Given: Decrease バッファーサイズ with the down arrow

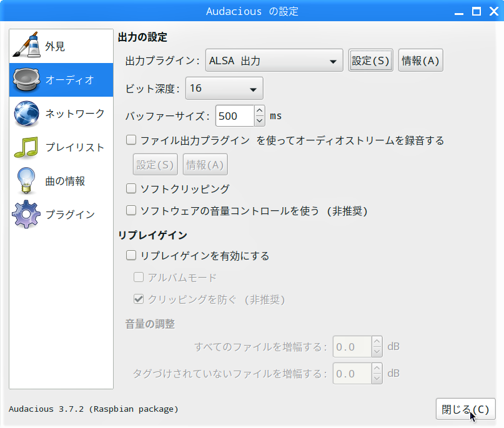Looking at the screenshot, I should click(260, 120).
